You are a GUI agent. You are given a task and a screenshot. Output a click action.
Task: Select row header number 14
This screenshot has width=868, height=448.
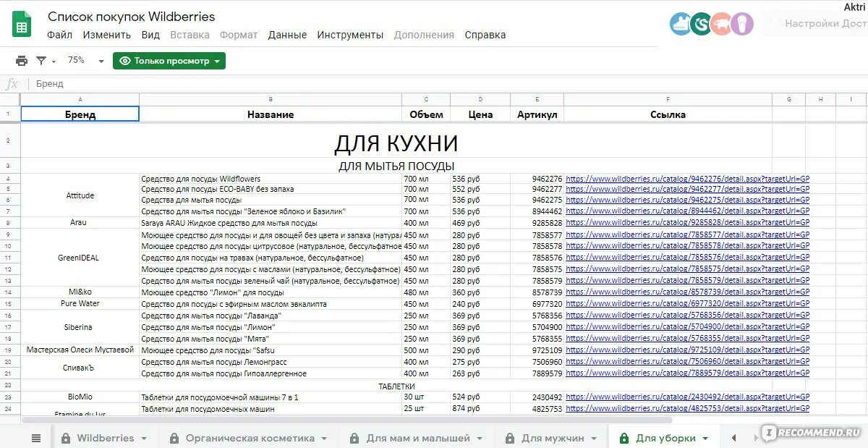point(8,292)
